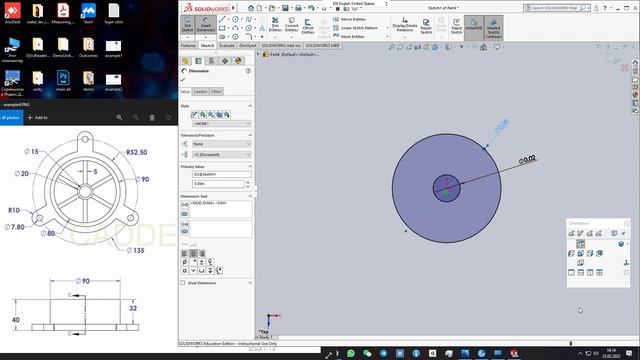This screenshot has width=640, height=360.
Task: Click the primary value name field
Action: [222, 174]
